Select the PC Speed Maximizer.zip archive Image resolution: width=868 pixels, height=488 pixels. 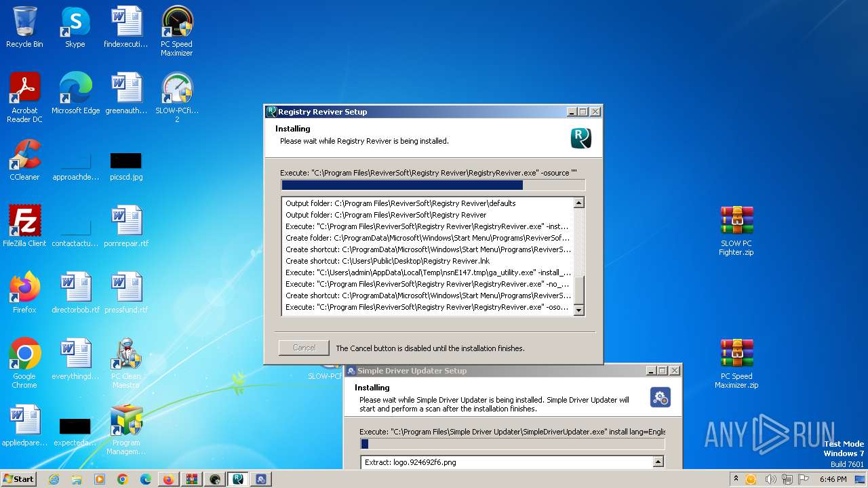736,364
